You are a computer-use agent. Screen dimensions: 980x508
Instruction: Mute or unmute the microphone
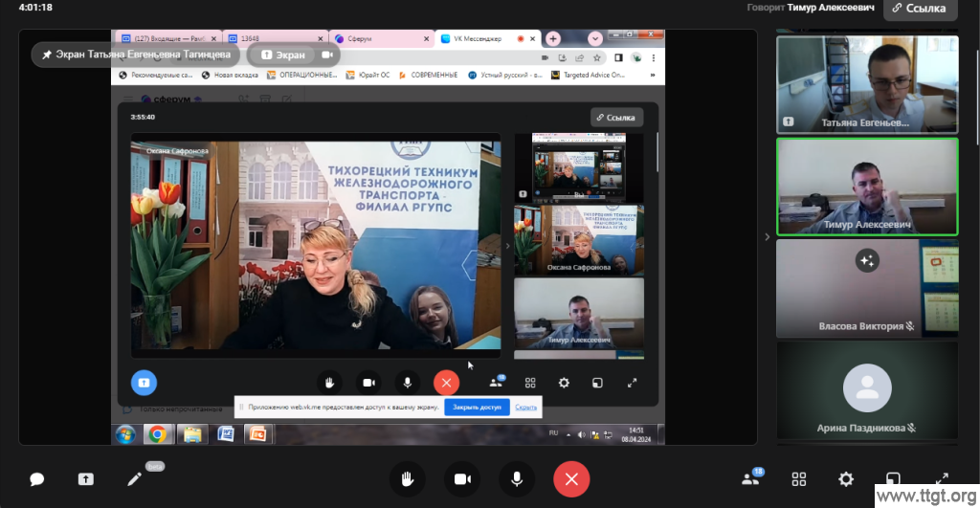(x=517, y=479)
